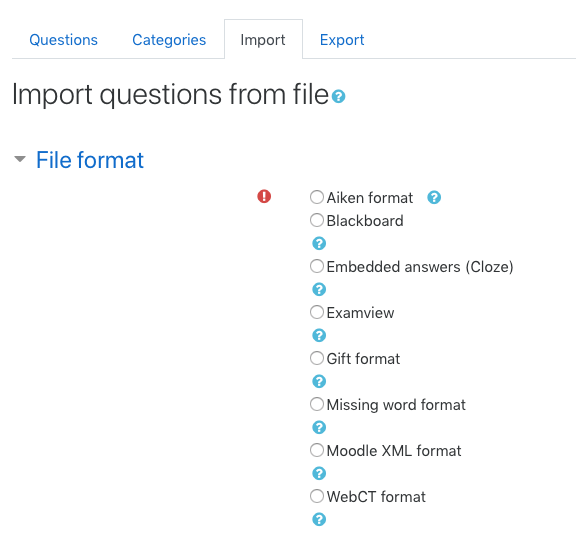Click the red required-field warning icon
This screenshot has height=542, width=576.
264,196
